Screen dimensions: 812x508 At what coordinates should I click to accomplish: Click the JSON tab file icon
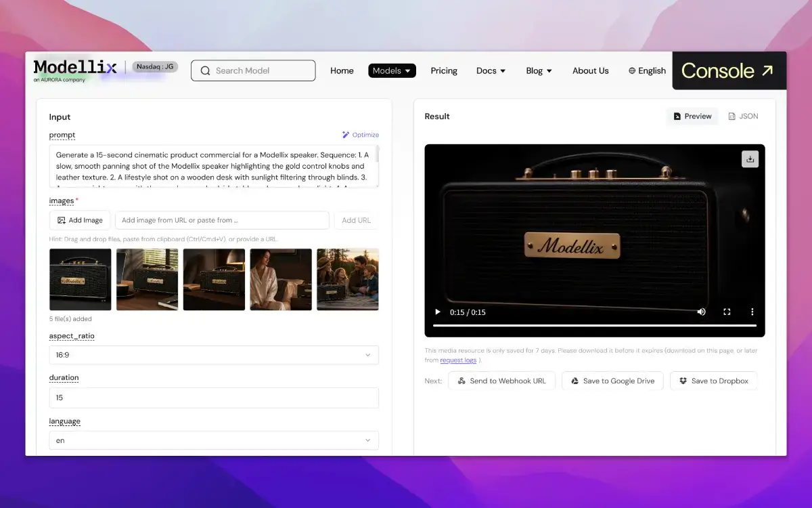731,117
